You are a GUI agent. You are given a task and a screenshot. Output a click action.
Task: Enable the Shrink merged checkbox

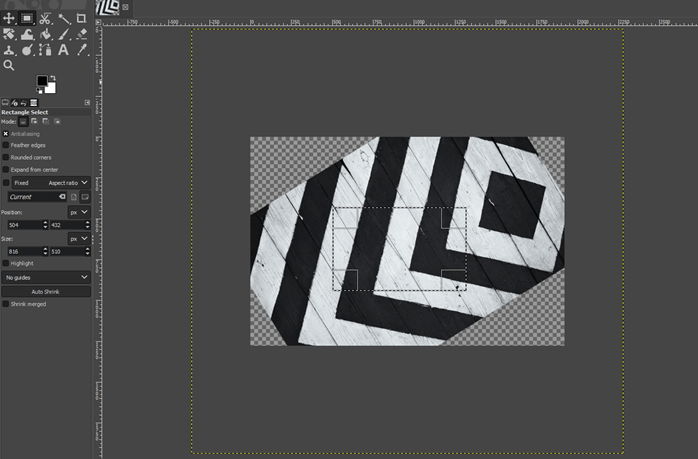(5, 304)
